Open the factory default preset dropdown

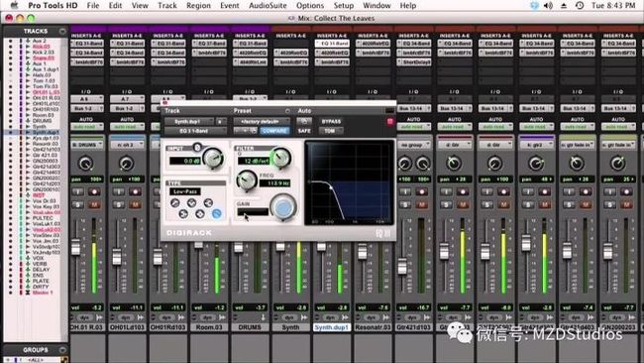point(262,121)
